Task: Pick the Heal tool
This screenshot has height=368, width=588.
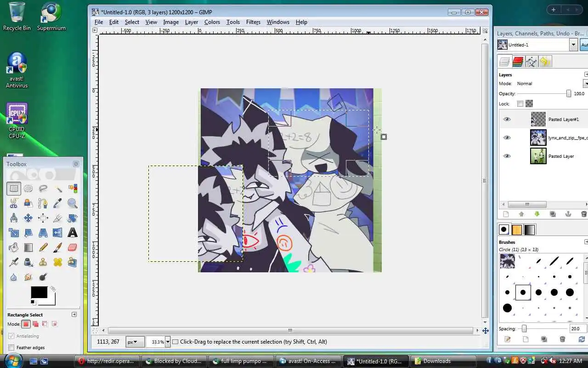Action: (x=58, y=262)
